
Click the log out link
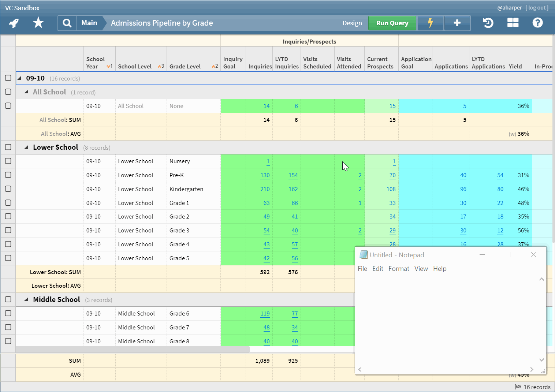point(537,8)
